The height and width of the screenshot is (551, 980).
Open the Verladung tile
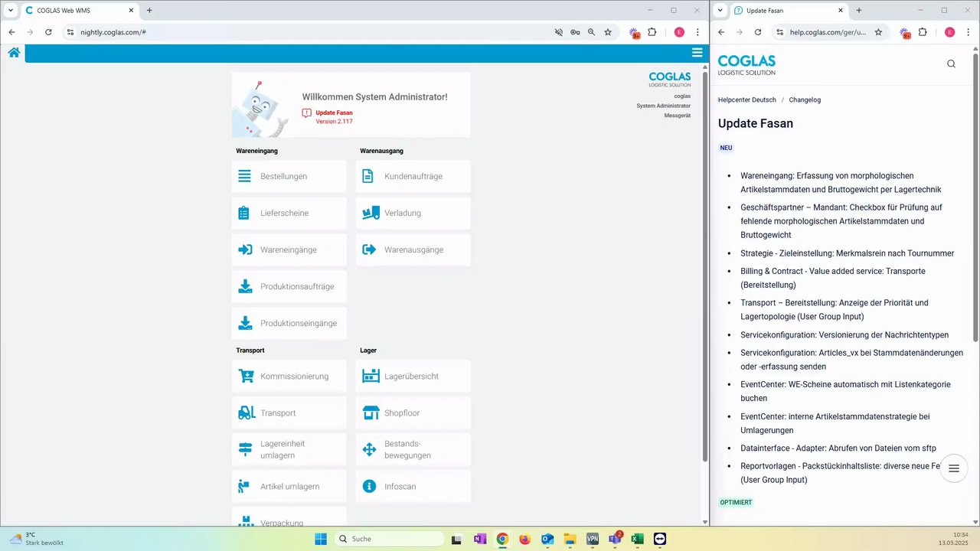point(413,213)
